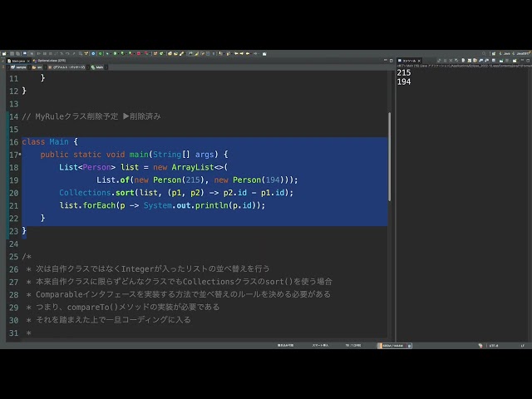Image resolution: width=532 pixels, height=399 pixels.
Task: Click the Save All toolbar icon
Action: click(x=17, y=53)
